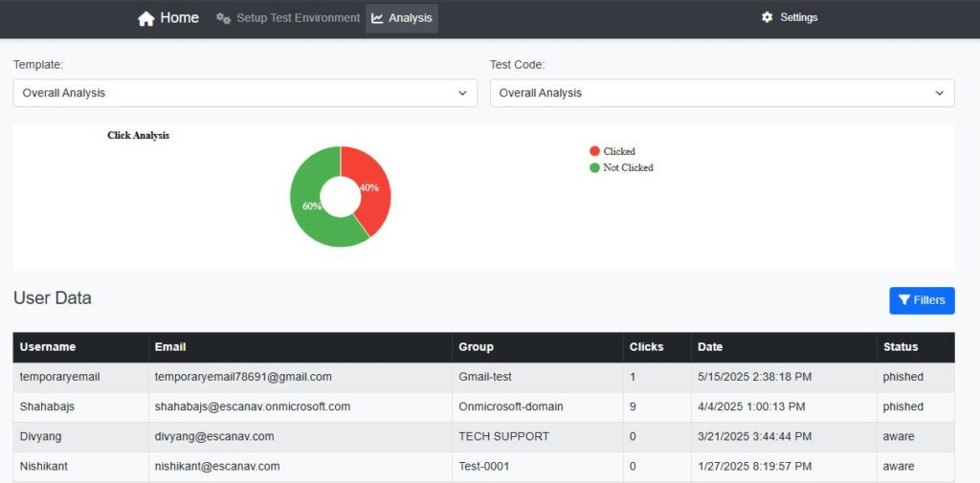Select the Shahabajs user row
980x483 pixels.
pyautogui.click(x=483, y=406)
